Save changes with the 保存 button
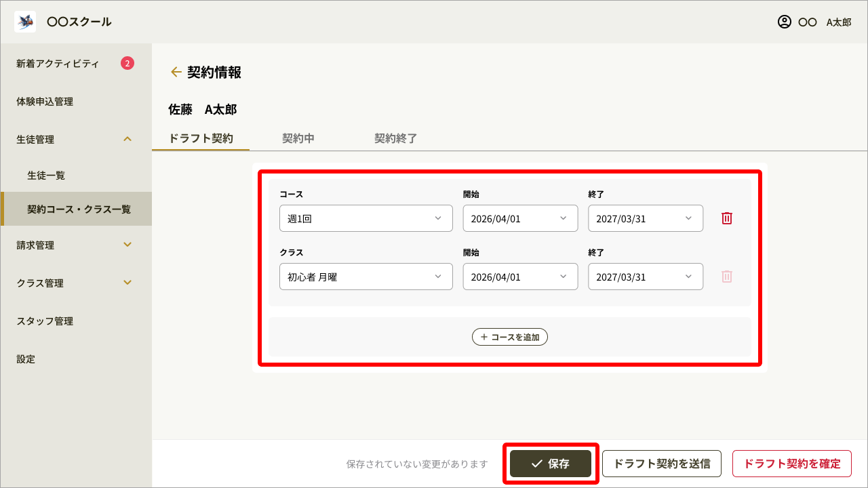Screen dimensions: 868x488 pos(551,464)
